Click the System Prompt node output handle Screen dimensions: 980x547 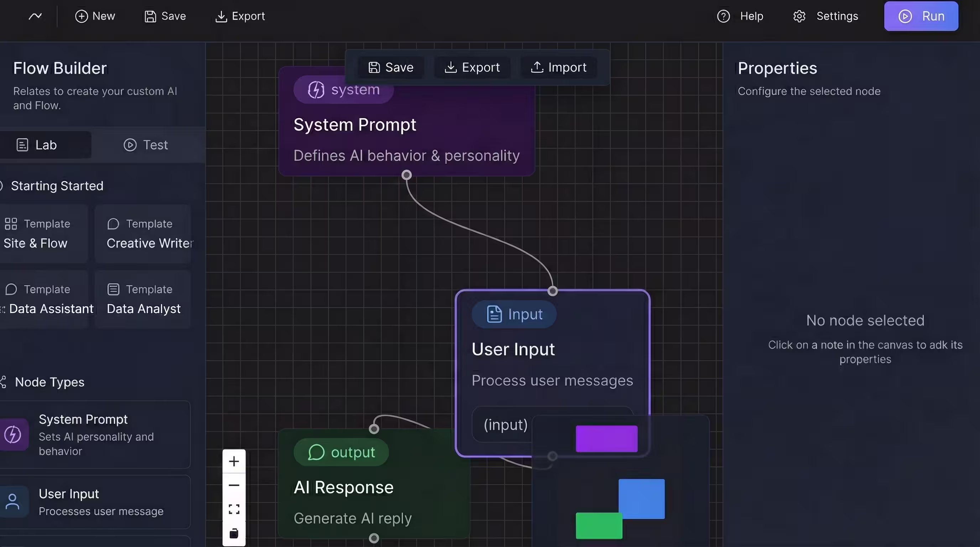point(406,175)
